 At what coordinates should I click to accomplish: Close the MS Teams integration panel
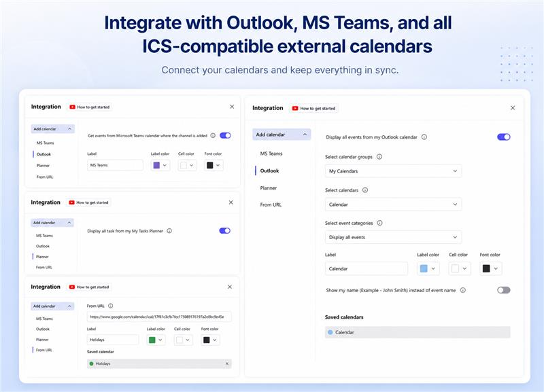[x=232, y=107]
